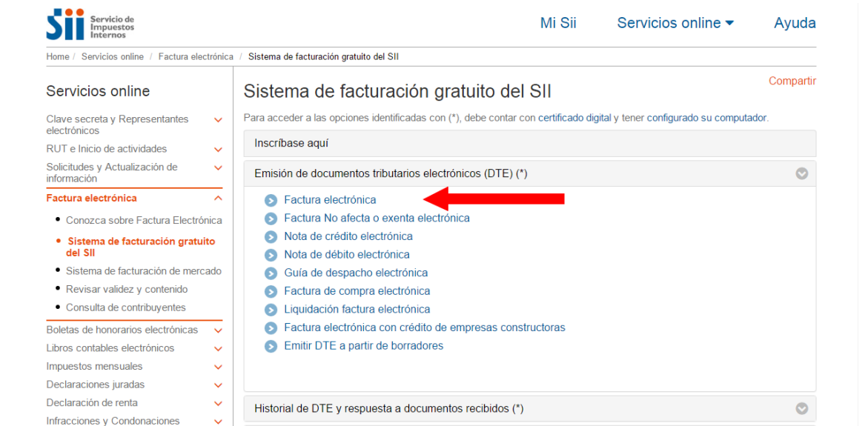
Task: Collapse the Factura electrónica sidebar chevron
Action: 218,198
